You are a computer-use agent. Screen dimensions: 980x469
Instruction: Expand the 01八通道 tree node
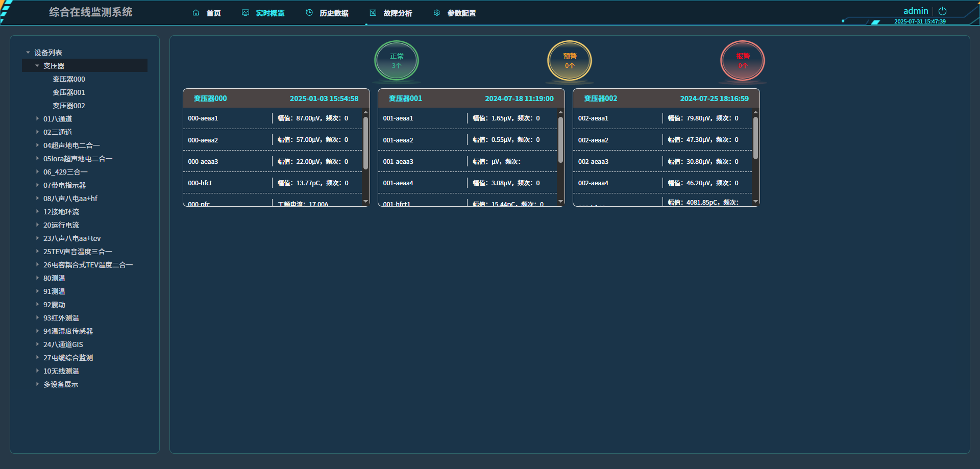pos(37,118)
